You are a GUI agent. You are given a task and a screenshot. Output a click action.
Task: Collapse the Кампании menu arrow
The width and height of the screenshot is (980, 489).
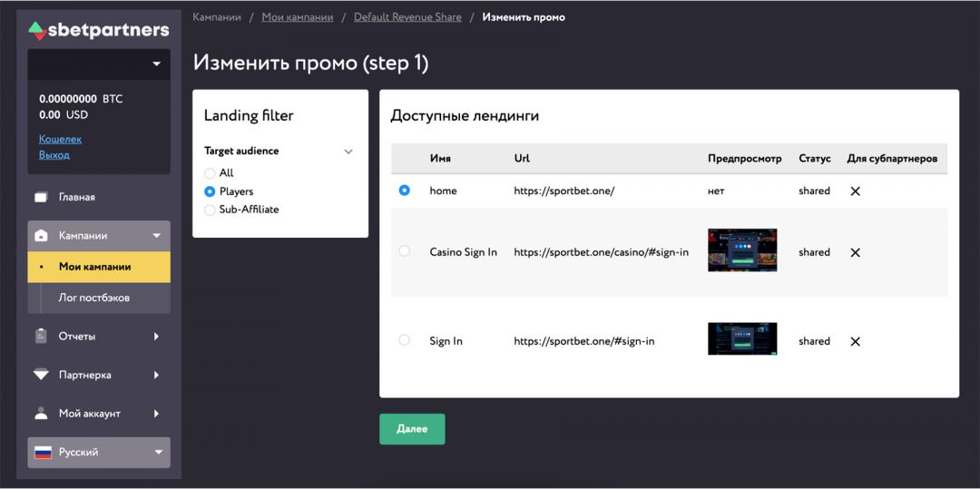coord(156,236)
